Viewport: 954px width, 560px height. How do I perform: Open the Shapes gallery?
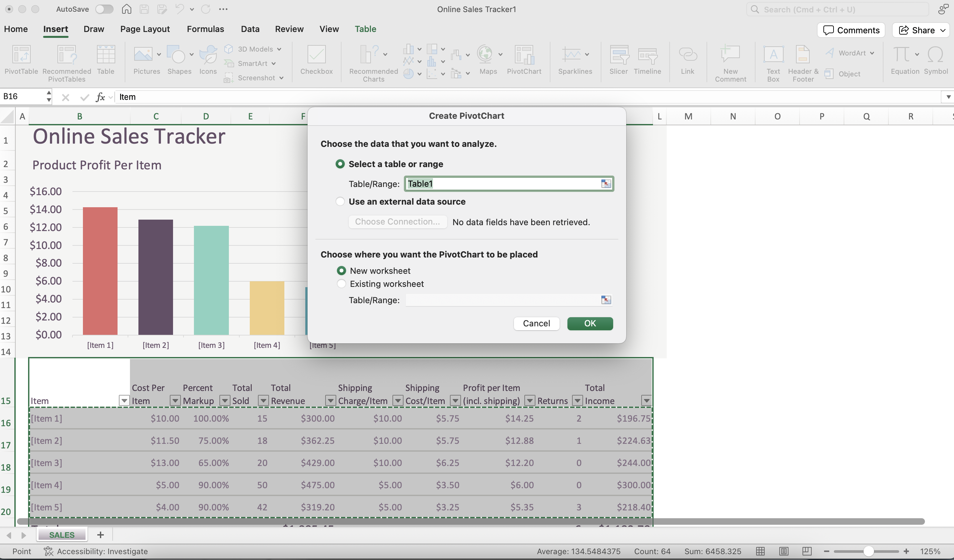tap(180, 60)
